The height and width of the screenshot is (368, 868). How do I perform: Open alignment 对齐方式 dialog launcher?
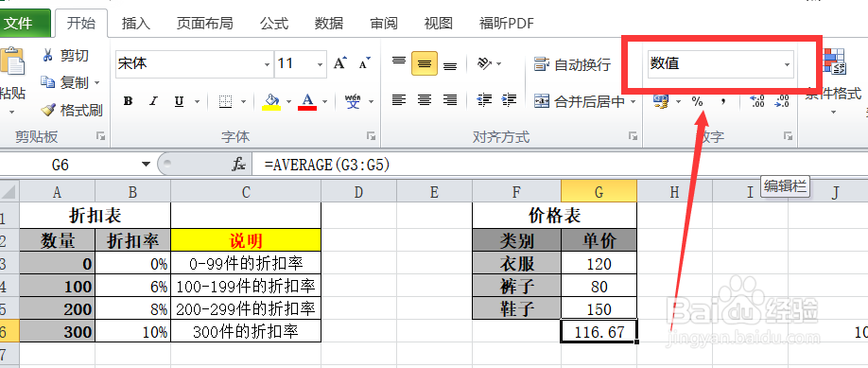(x=633, y=136)
